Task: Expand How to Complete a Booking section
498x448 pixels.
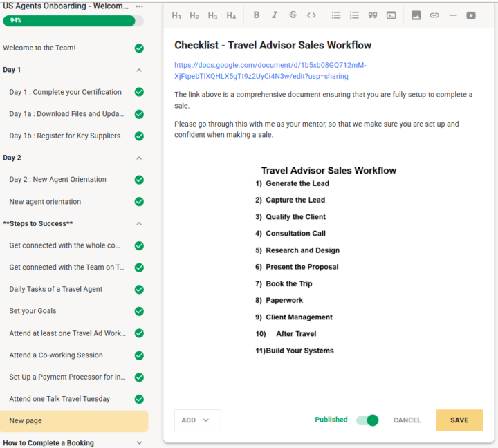Action: click(x=139, y=442)
